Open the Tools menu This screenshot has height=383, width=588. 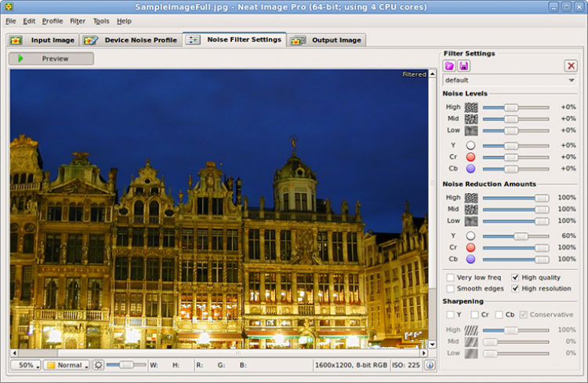click(101, 21)
